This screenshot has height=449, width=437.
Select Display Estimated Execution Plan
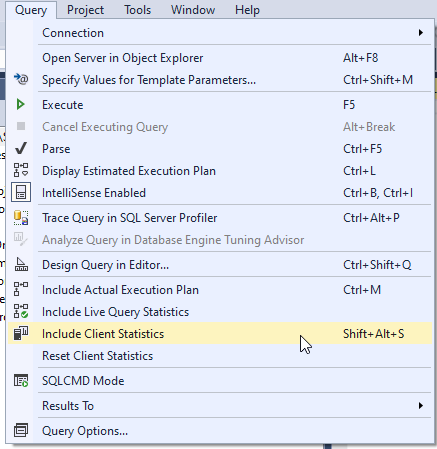click(220, 171)
